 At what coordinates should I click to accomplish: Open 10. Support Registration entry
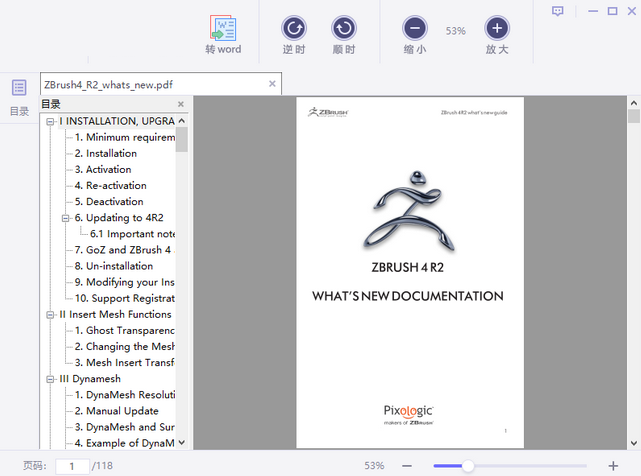tap(125, 298)
